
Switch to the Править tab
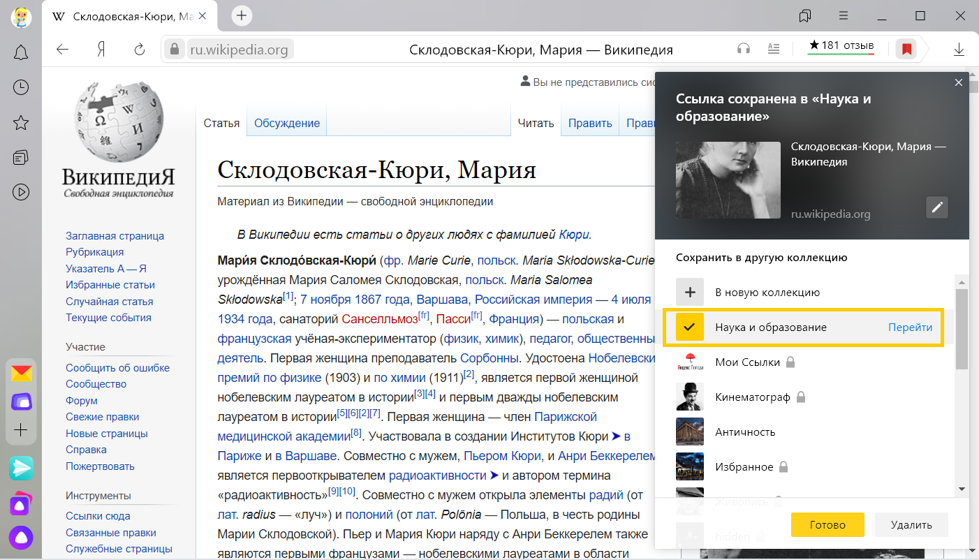pos(590,123)
